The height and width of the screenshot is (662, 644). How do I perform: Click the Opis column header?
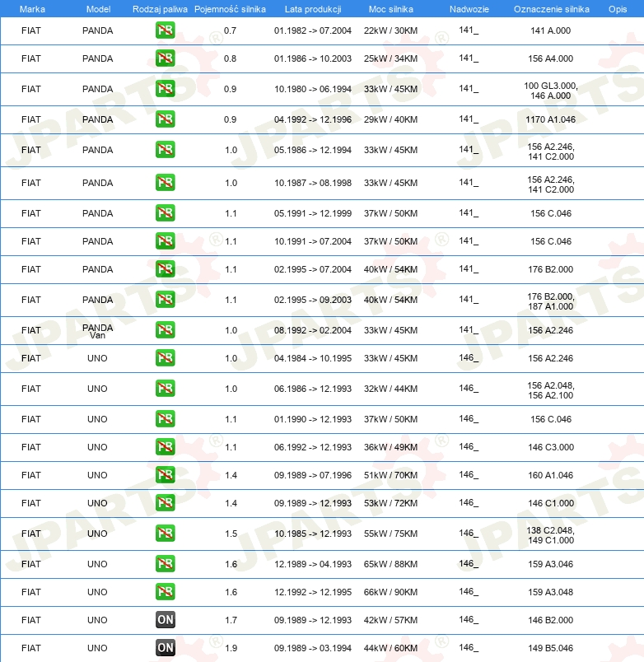pyautogui.click(x=618, y=9)
